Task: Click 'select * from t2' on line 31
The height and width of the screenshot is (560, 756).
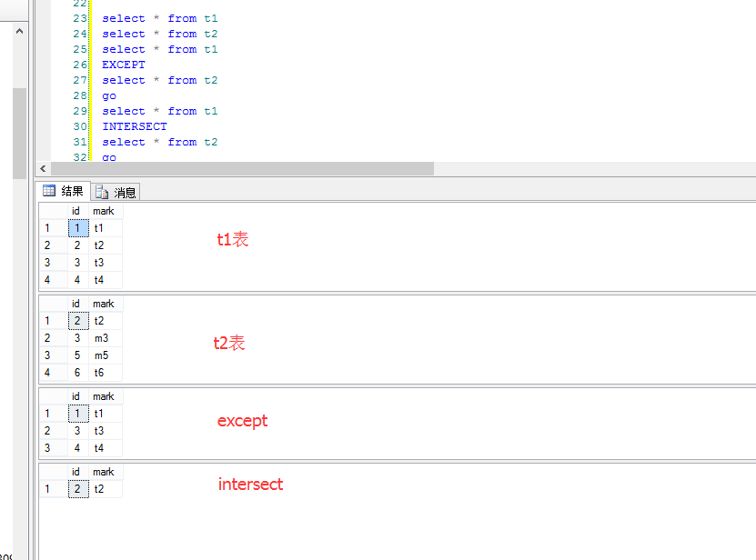Action: [x=159, y=142]
